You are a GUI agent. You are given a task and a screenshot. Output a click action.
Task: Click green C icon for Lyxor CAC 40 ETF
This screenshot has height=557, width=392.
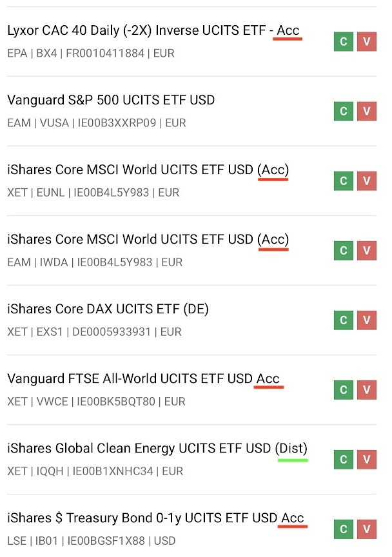coord(343,41)
